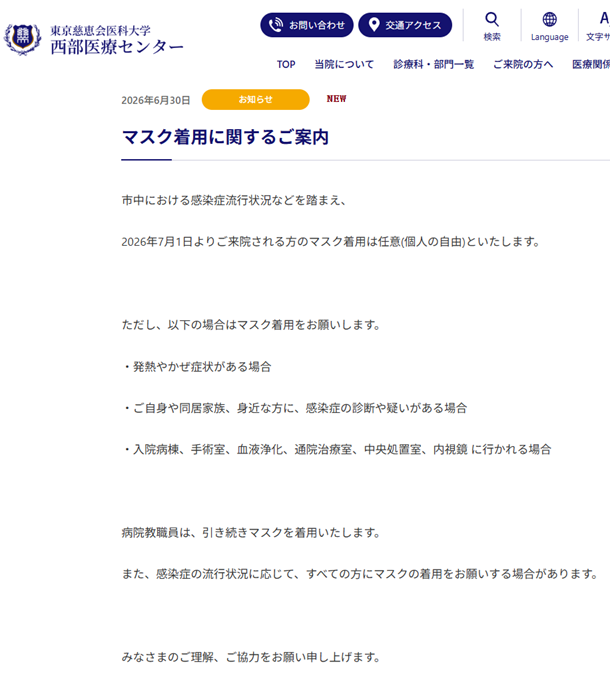Click the orange お知らせ category tag

point(256,100)
